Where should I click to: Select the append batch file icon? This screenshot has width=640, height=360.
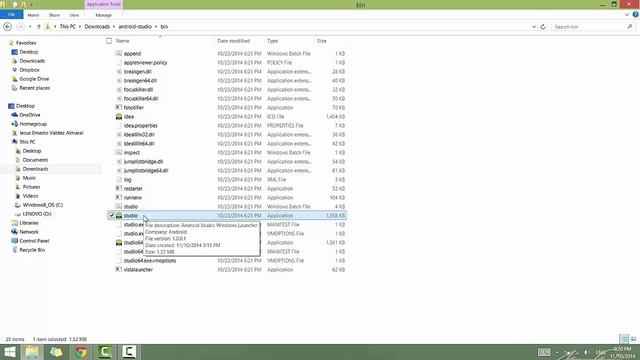pos(119,53)
